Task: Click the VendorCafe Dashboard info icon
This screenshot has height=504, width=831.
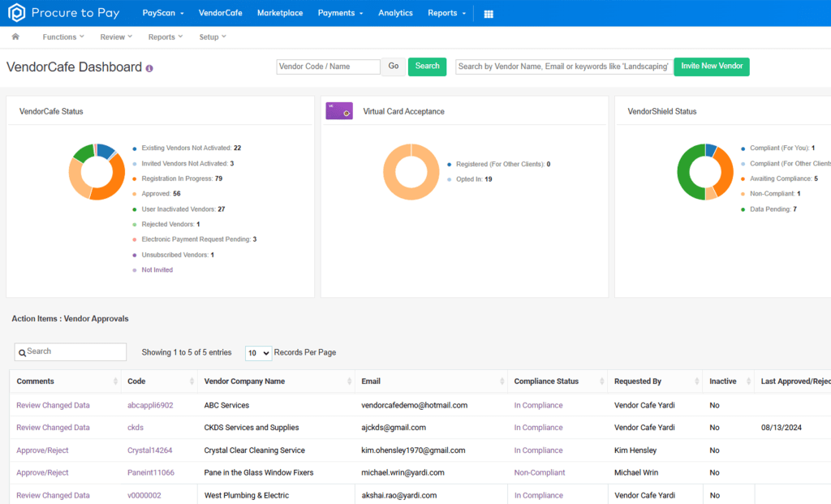Action: pos(149,68)
